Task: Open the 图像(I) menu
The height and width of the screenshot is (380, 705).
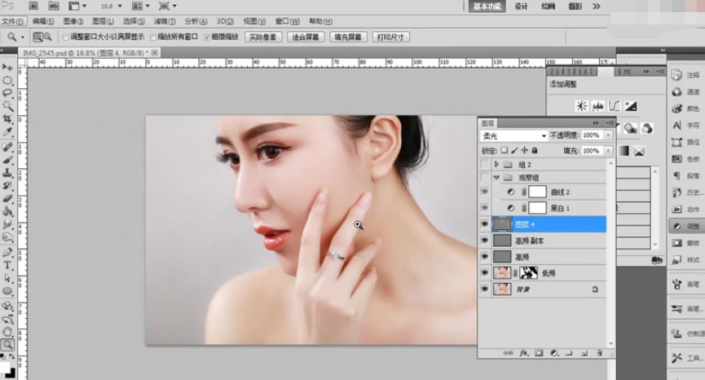Action: (x=73, y=21)
